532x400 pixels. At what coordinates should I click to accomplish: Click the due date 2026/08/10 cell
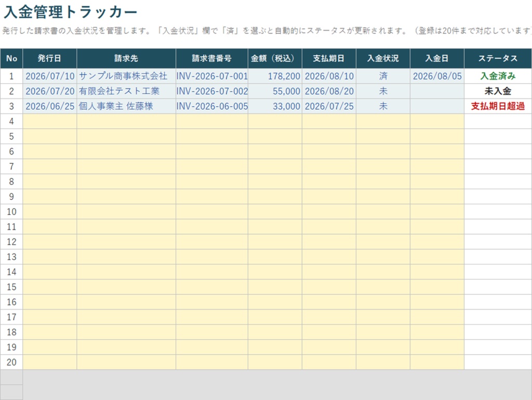pos(329,76)
